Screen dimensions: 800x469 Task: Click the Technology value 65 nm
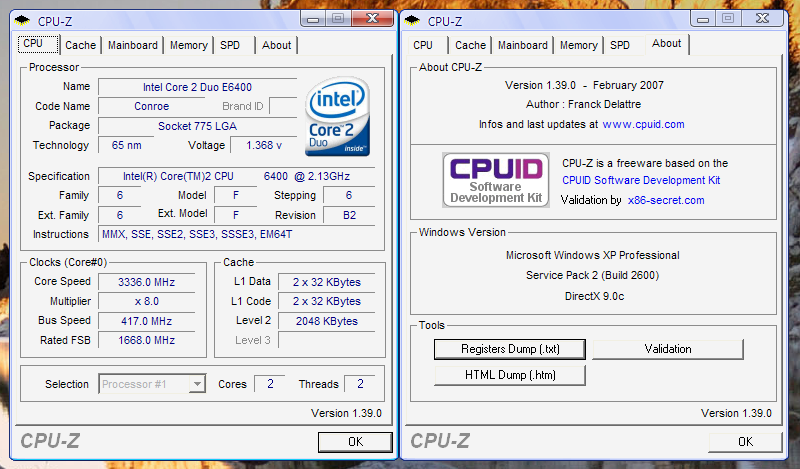(x=126, y=145)
